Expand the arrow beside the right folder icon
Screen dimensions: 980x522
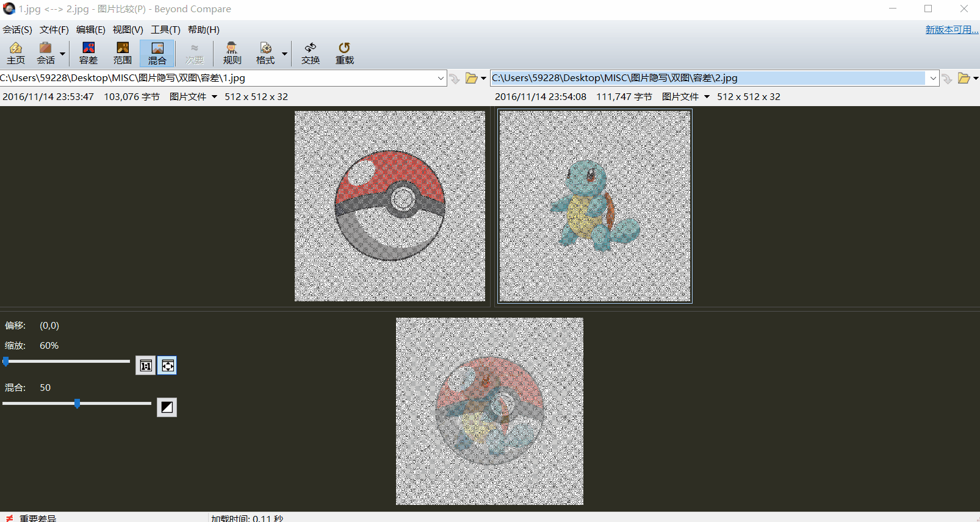click(x=976, y=78)
